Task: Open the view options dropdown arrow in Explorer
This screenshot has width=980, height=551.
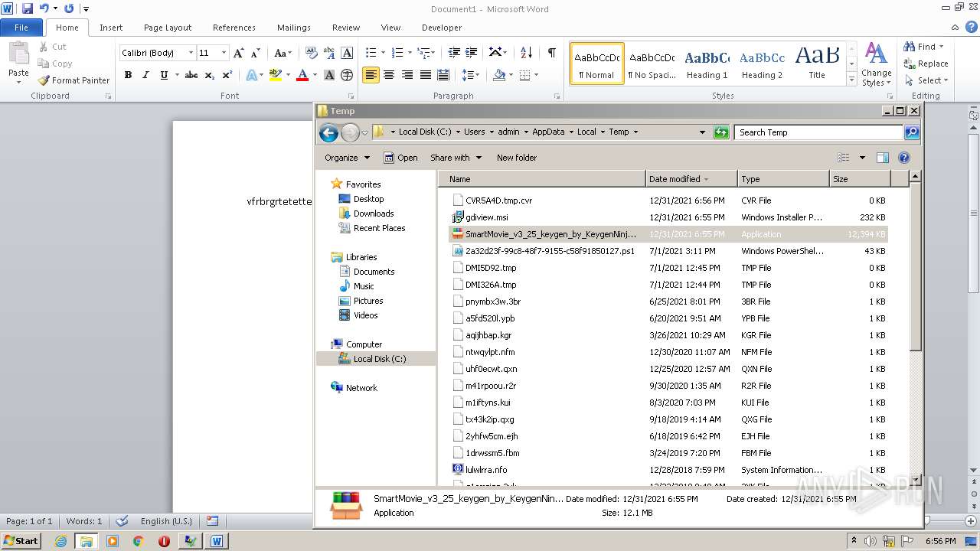Action: pos(862,158)
